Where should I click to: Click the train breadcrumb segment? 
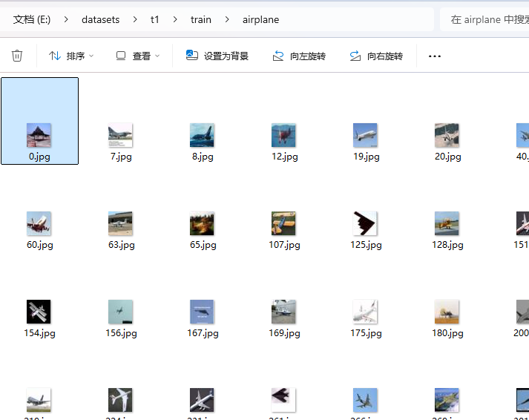200,19
